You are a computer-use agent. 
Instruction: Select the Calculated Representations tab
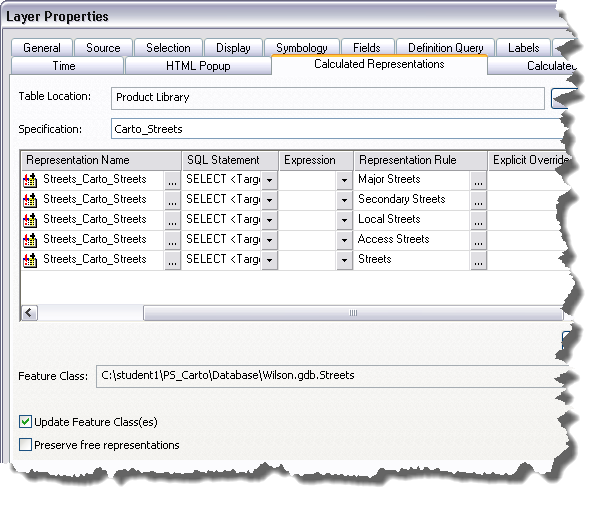click(379, 64)
